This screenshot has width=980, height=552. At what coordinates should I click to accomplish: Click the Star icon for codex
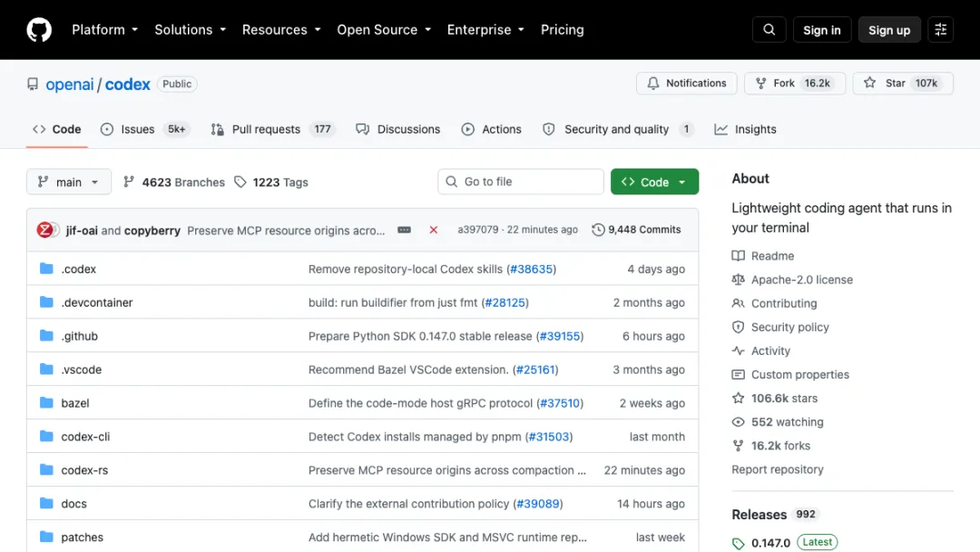click(x=869, y=84)
